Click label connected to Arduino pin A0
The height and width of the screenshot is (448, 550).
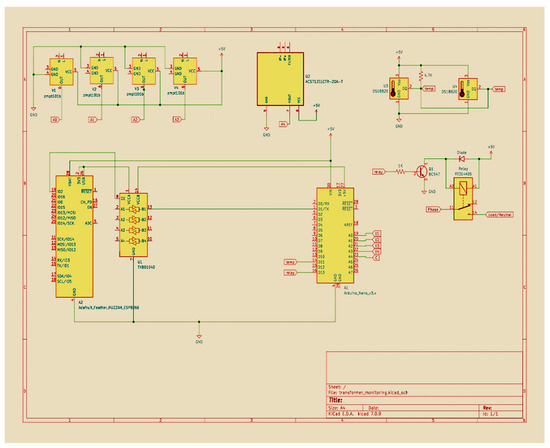[x=376, y=234]
